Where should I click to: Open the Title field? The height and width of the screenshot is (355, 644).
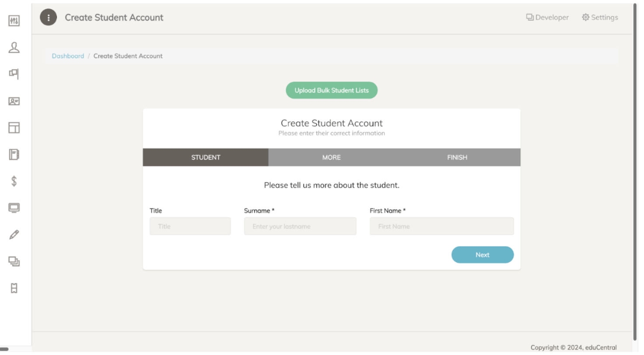pos(190,226)
